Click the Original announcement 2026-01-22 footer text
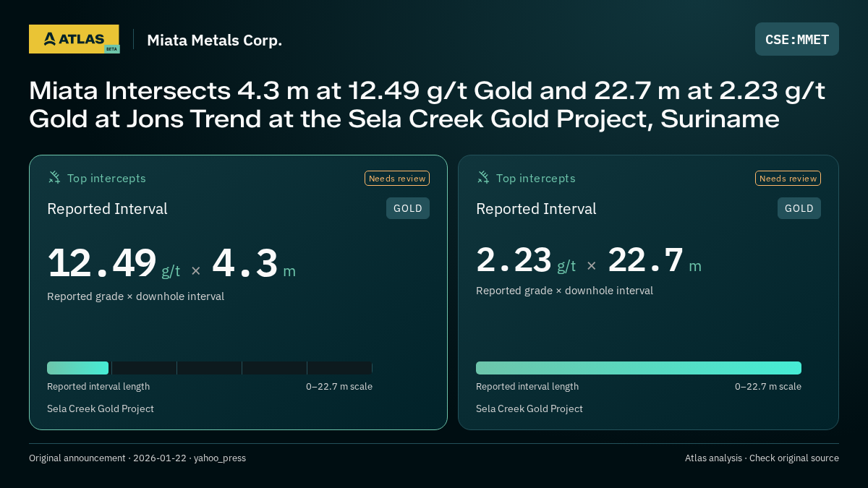Image resolution: width=868 pixels, height=488 pixels. (x=137, y=458)
